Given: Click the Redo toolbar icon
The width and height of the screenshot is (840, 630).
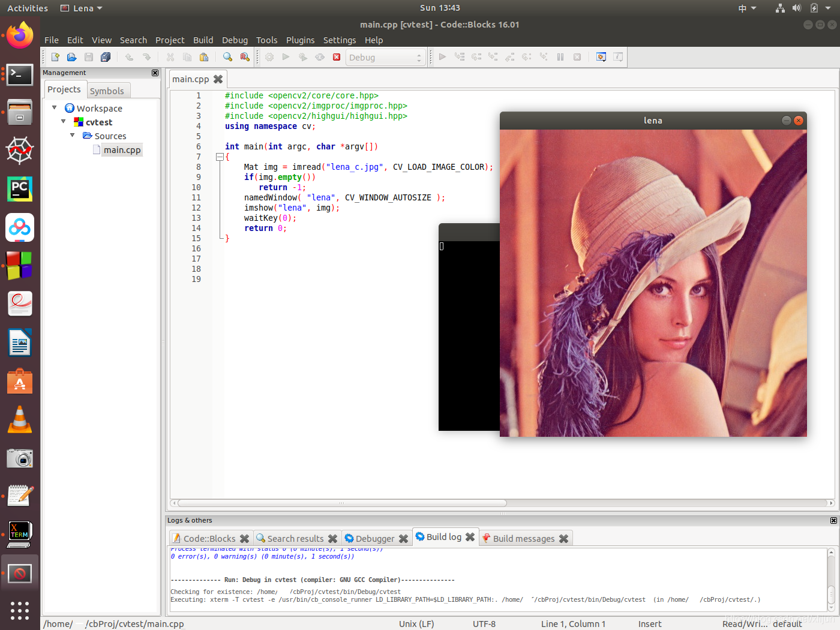Looking at the screenshot, I should coord(146,57).
